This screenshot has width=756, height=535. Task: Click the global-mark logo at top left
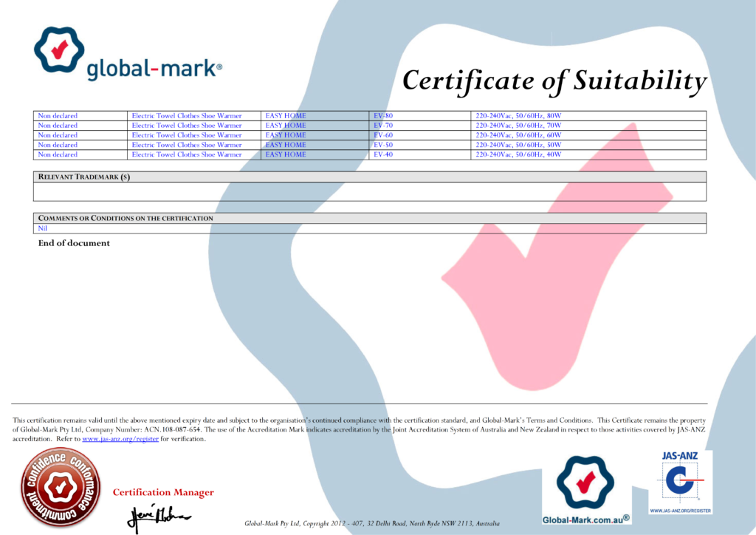[128, 54]
